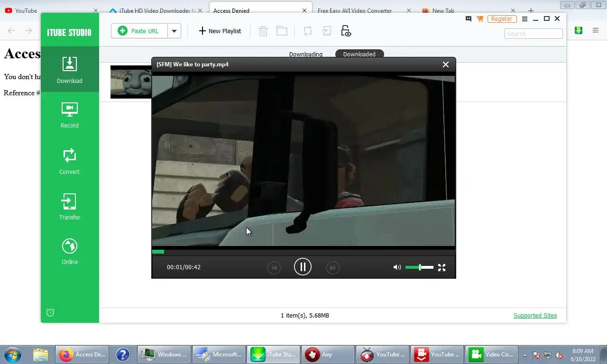The image size is (607, 364).
Task: Click the video title "[SFM] We like to party.mp4"
Action: click(x=193, y=64)
